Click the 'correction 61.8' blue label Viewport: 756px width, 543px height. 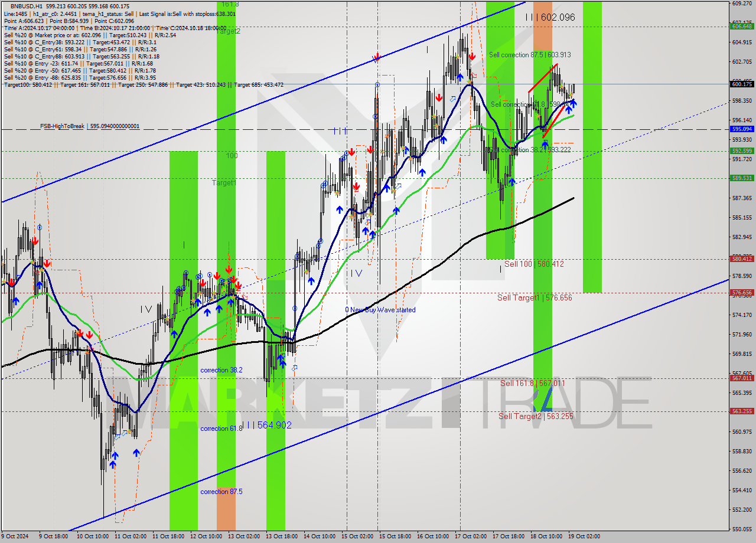click(221, 428)
